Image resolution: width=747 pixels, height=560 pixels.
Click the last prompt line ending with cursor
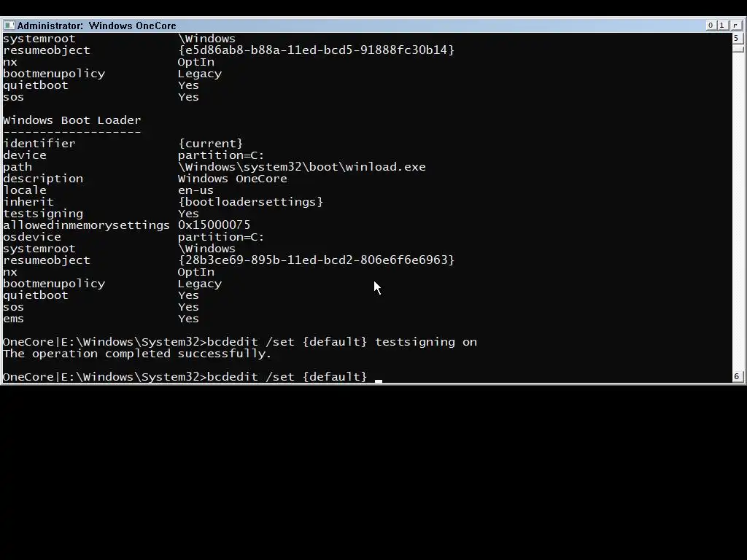193,377
